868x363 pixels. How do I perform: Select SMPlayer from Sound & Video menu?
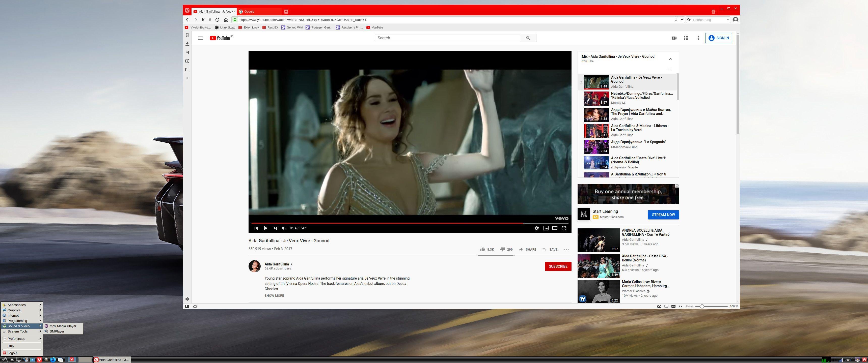coord(57,331)
